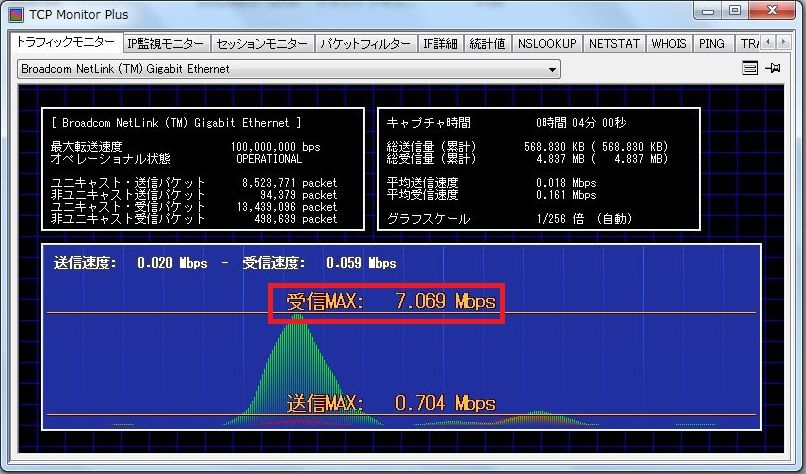Switch to the NETSTAT tab
The height and width of the screenshot is (474, 806).
613,44
